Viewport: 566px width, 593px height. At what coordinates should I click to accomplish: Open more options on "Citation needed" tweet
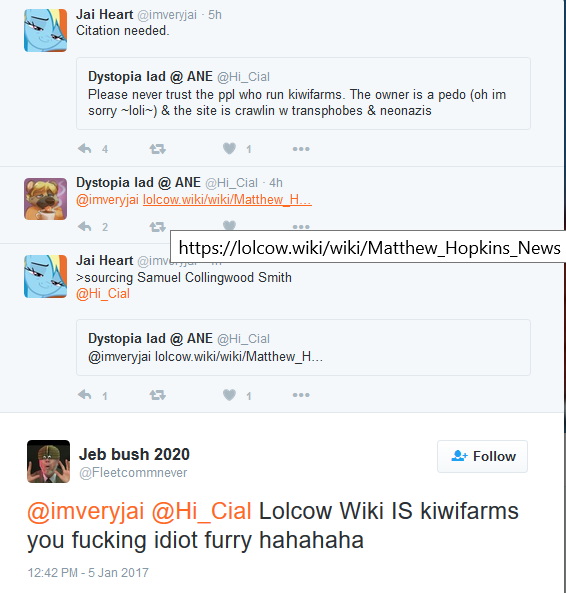click(x=301, y=149)
